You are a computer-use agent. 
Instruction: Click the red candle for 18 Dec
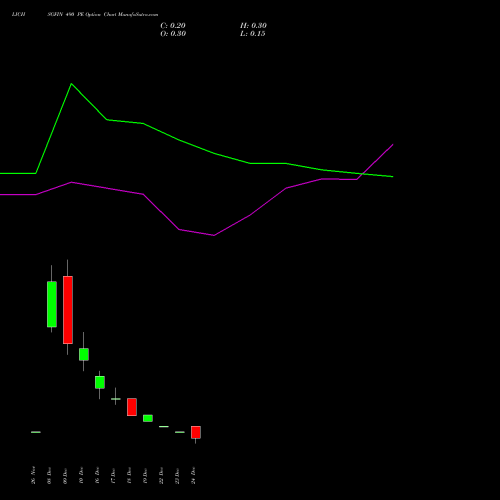point(132,407)
